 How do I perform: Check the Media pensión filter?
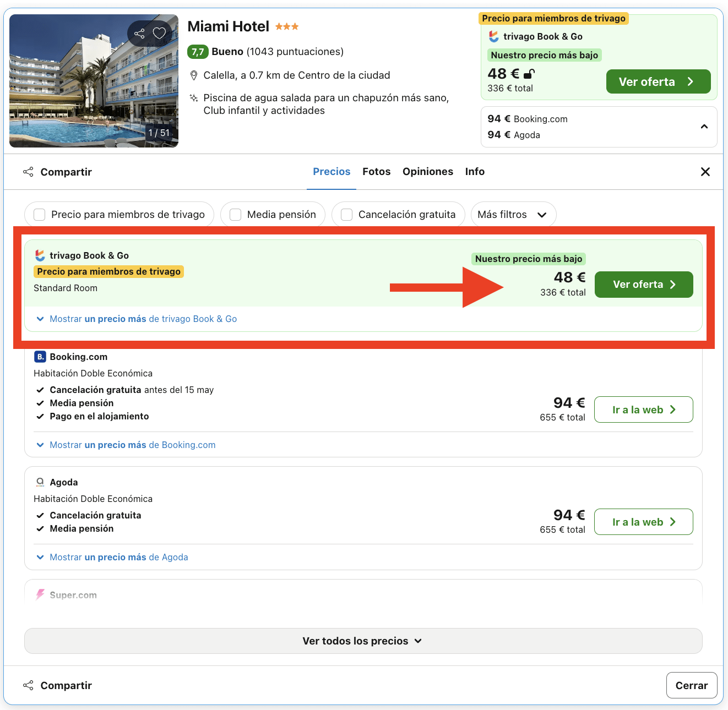pyautogui.click(x=235, y=215)
